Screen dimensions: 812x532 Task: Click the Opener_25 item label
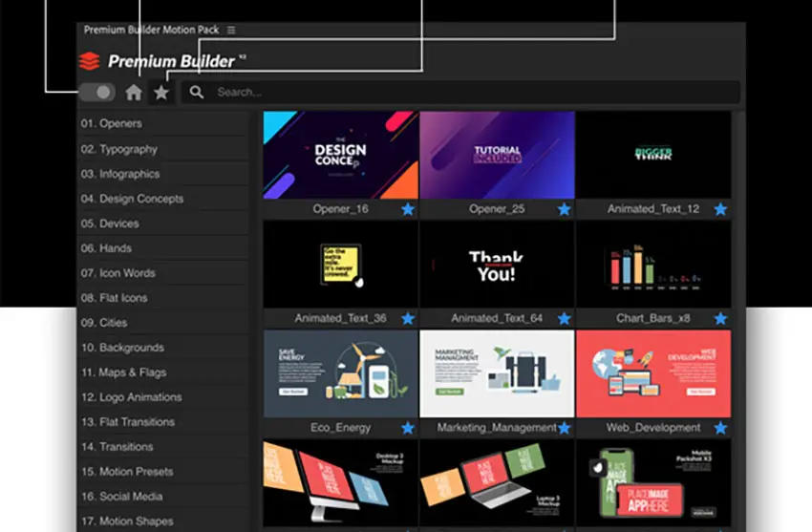(x=497, y=209)
